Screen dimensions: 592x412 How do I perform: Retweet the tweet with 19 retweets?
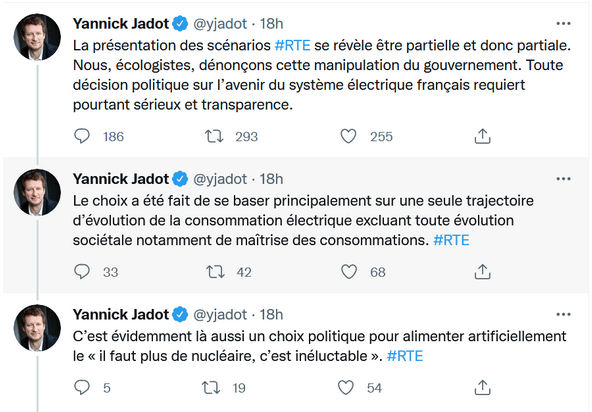coord(211,387)
